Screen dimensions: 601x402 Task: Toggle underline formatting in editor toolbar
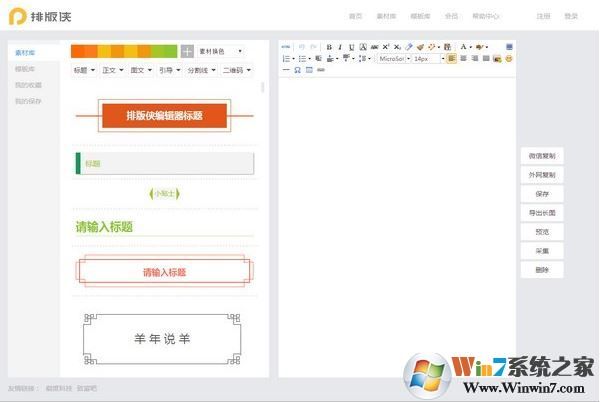(x=351, y=47)
